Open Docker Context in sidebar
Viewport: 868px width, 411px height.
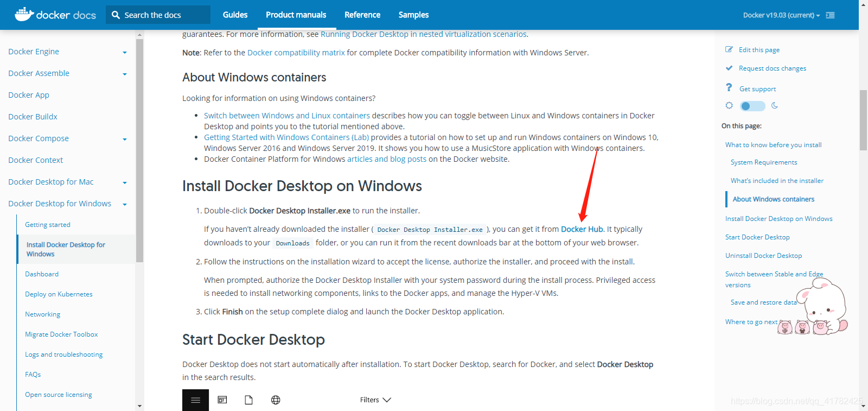[x=35, y=160]
